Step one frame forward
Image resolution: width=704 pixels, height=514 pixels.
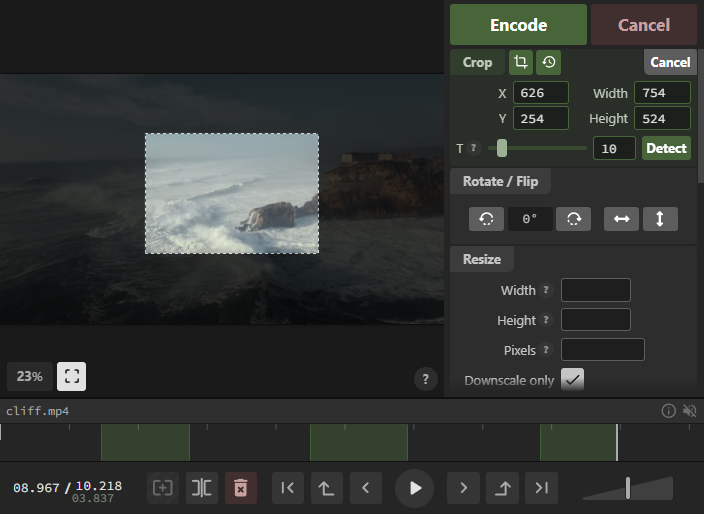click(463, 488)
